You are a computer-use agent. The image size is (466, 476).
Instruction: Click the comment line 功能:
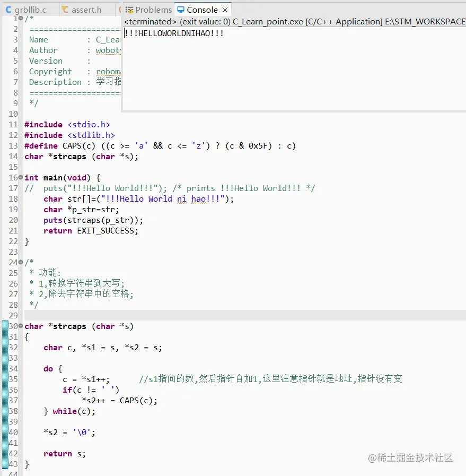tap(46, 273)
